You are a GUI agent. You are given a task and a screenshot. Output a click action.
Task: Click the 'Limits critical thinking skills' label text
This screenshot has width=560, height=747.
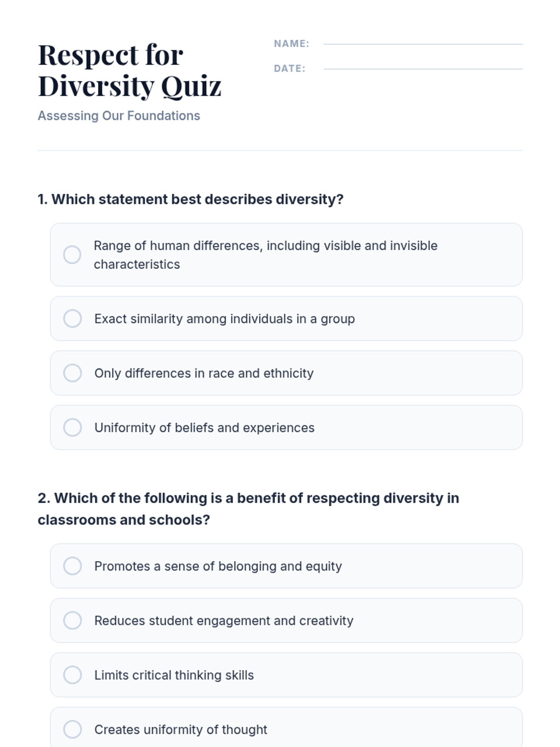174,675
